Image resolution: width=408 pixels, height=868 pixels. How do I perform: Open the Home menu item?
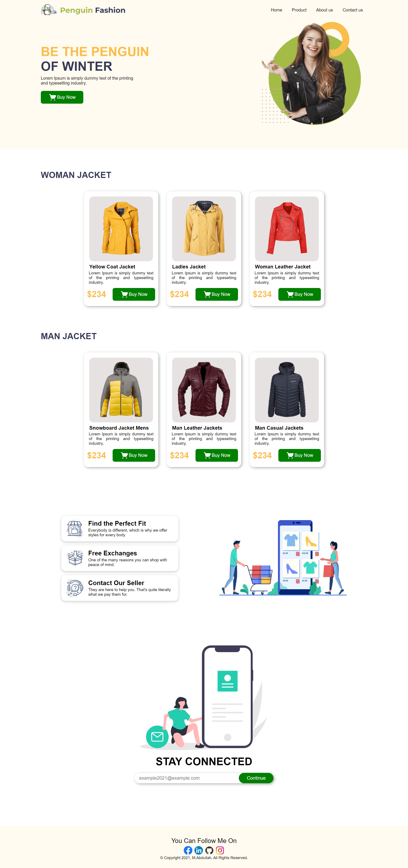pos(276,10)
